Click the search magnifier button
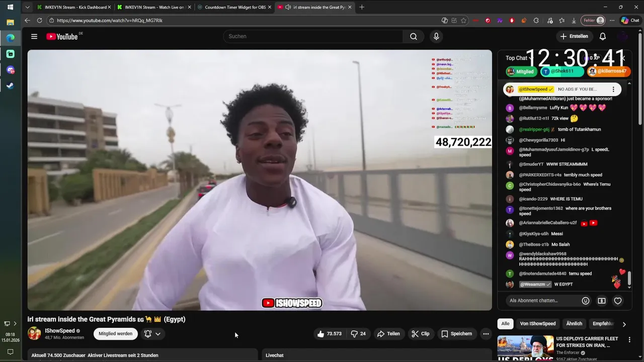The image size is (644, 362). [x=413, y=36]
